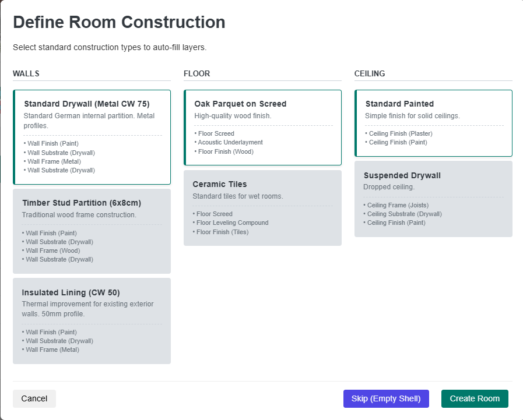Click 'Dropped ceiling.' description text
The height and width of the screenshot is (420, 523).
pos(389,187)
